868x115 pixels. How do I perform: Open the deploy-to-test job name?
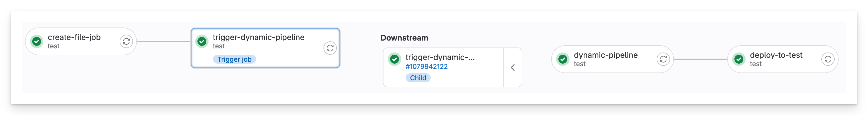point(776,55)
